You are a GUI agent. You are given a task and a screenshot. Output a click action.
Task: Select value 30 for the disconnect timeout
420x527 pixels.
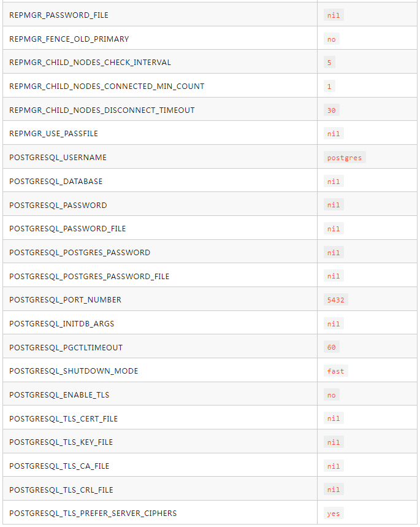point(332,110)
